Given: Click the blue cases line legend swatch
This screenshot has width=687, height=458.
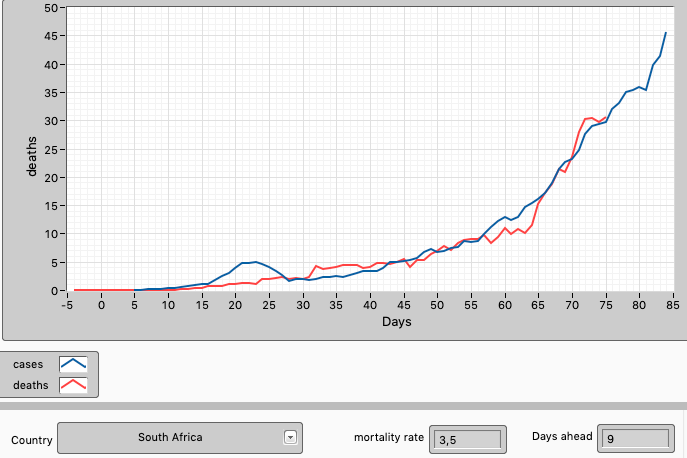Looking at the screenshot, I should (x=73, y=364).
